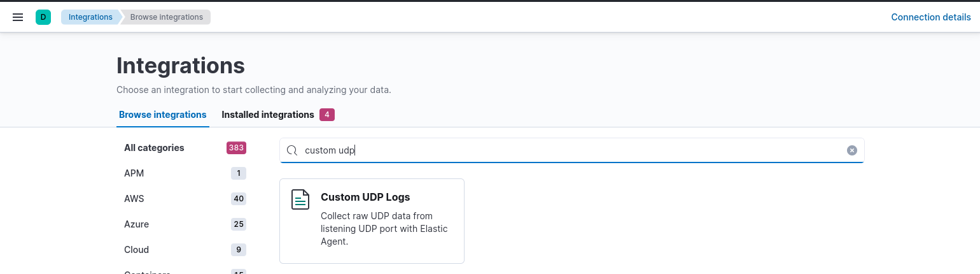The height and width of the screenshot is (274, 980).
Task: Click the green D space avatar
Action: [x=43, y=17]
